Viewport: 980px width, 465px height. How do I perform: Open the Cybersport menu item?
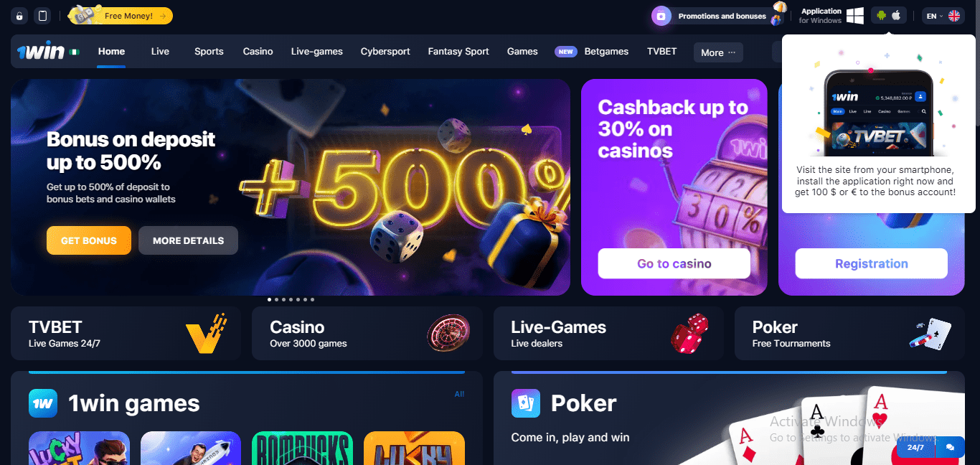pos(385,52)
